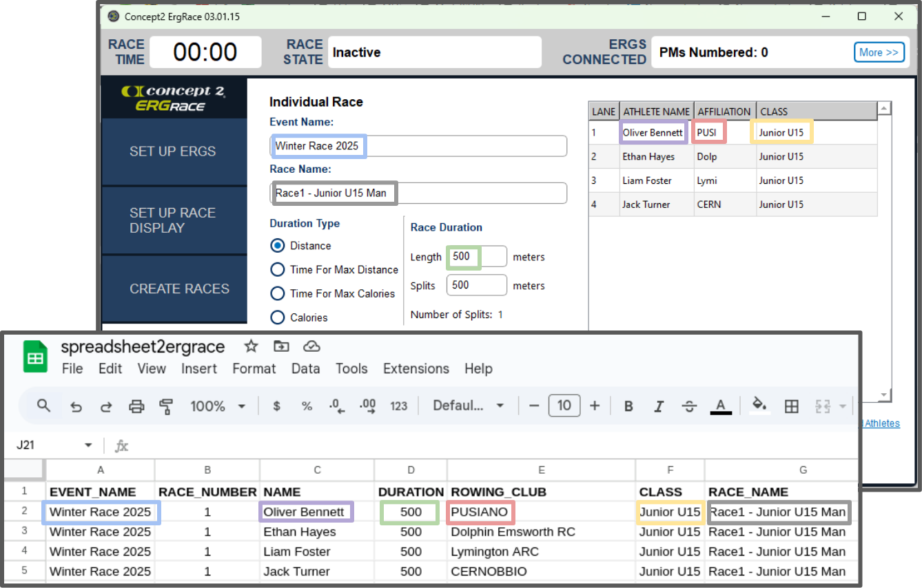
Task: Click the Google Sheets green logo icon
Action: click(x=35, y=358)
